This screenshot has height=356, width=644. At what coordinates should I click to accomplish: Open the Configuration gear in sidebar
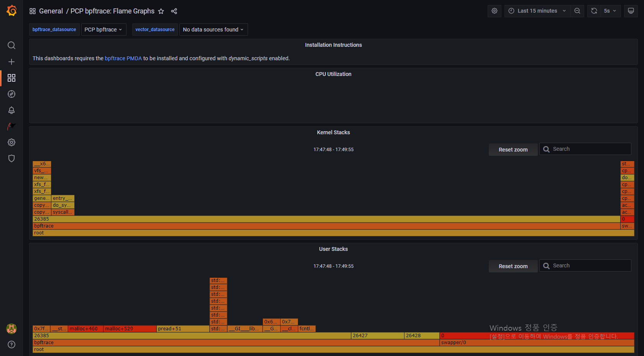pyautogui.click(x=11, y=142)
